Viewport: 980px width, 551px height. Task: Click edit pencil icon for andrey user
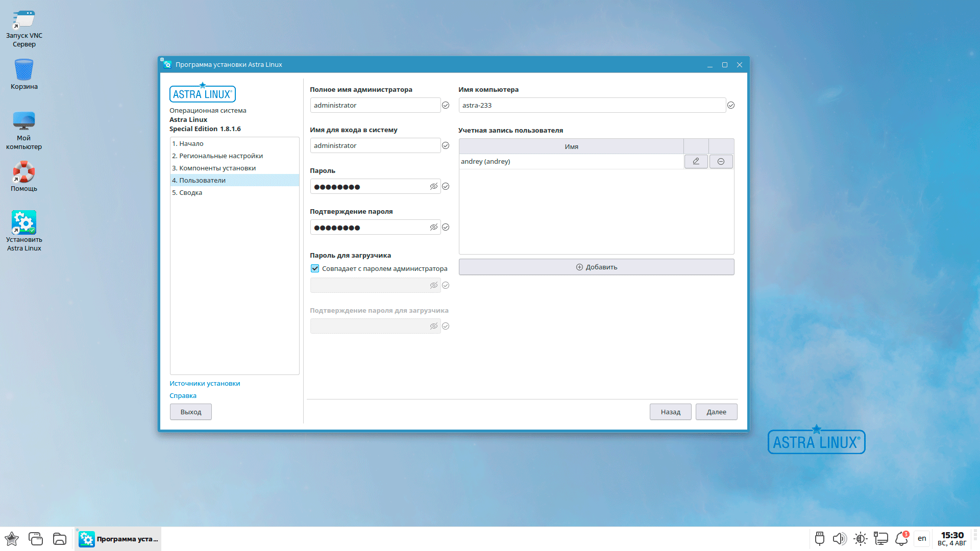pos(696,161)
